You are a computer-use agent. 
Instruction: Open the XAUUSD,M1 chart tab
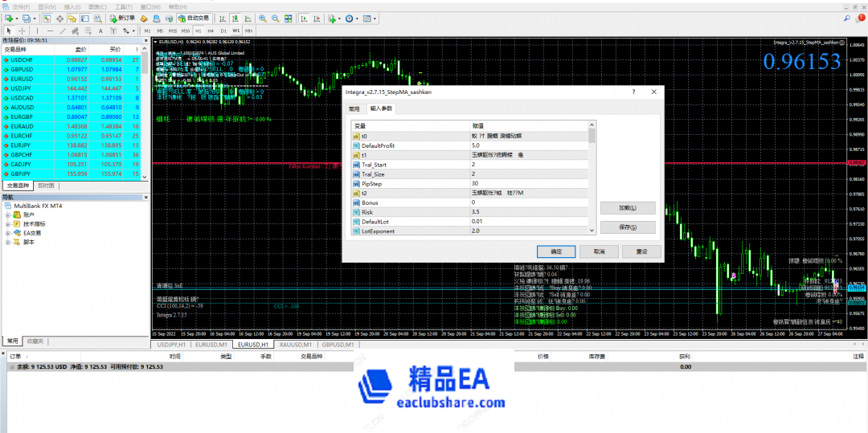(x=295, y=345)
